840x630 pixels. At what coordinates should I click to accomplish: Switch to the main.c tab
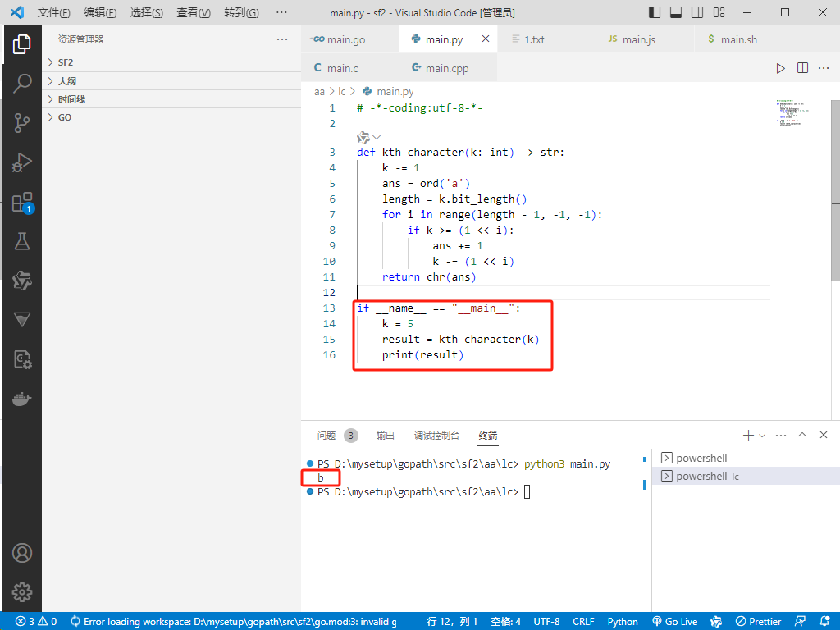349,68
